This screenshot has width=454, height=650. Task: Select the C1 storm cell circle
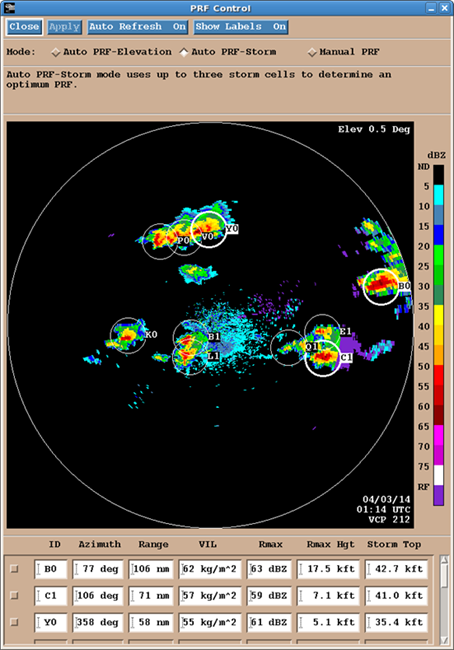[x=323, y=358]
